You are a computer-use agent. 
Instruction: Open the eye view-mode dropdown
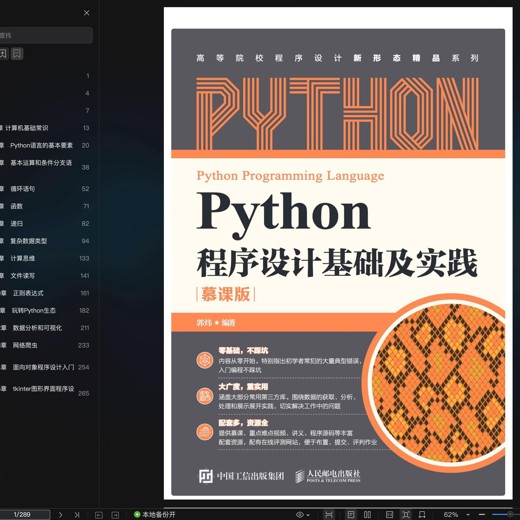(x=302, y=515)
